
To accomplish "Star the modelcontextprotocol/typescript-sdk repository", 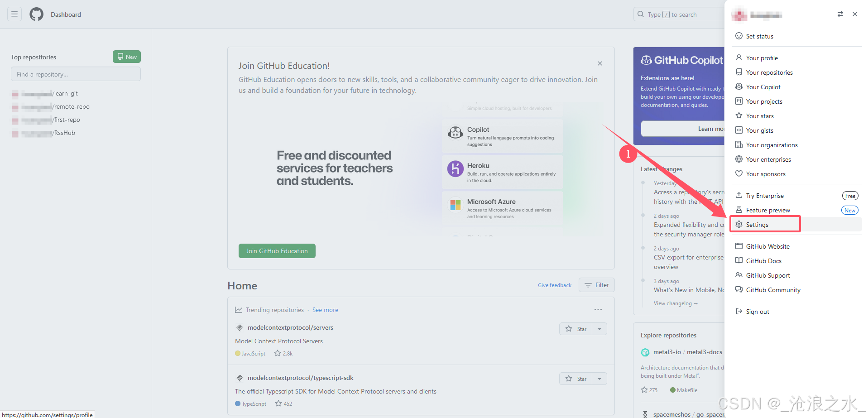I will point(575,379).
